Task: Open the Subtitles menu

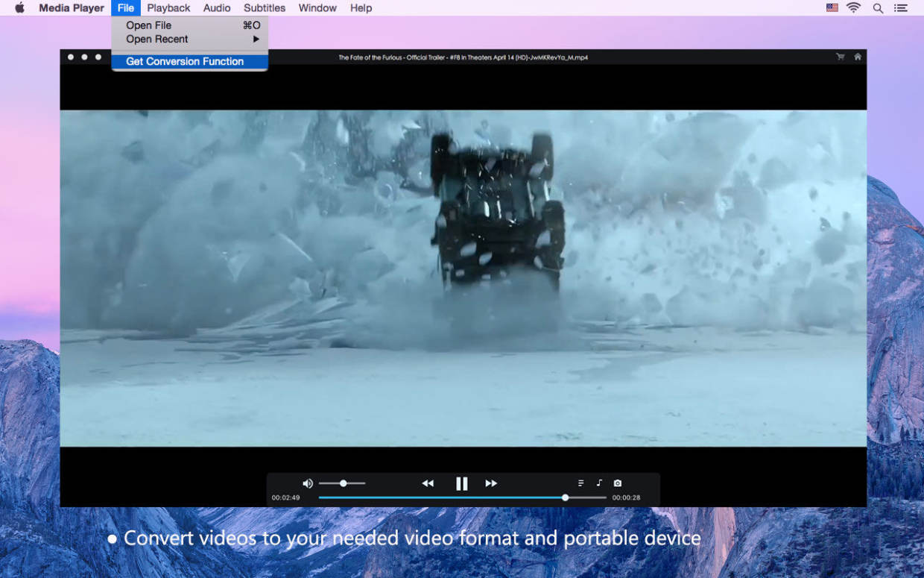Action: (265, 8)
